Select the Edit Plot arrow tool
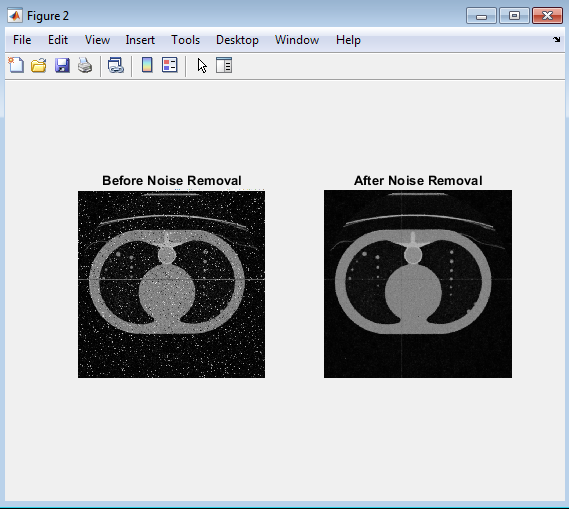The height and width of the screenshot is (509, 569). pos(202,65)
